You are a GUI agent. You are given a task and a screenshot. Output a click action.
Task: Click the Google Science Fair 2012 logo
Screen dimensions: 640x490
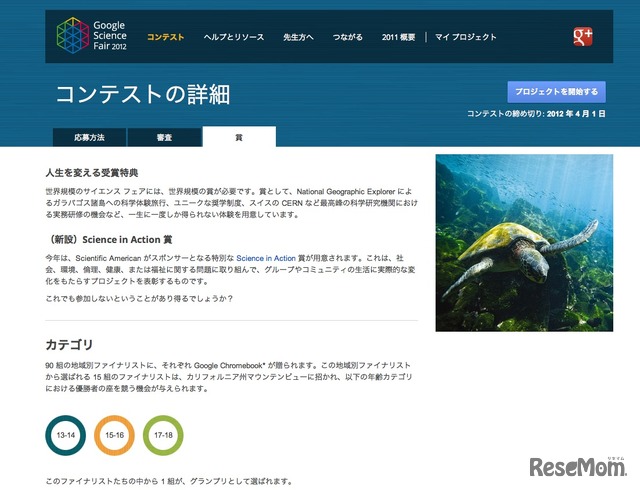pos(92,36)
